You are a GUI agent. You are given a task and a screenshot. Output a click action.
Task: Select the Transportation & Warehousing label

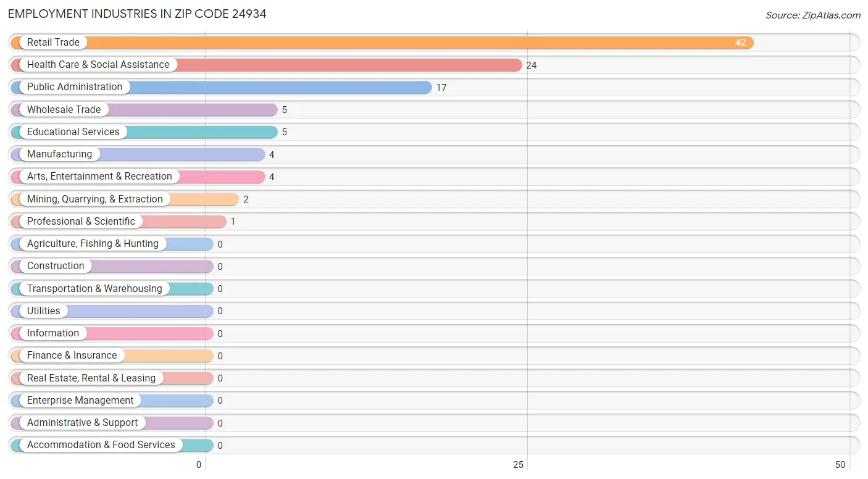[94, 288]
